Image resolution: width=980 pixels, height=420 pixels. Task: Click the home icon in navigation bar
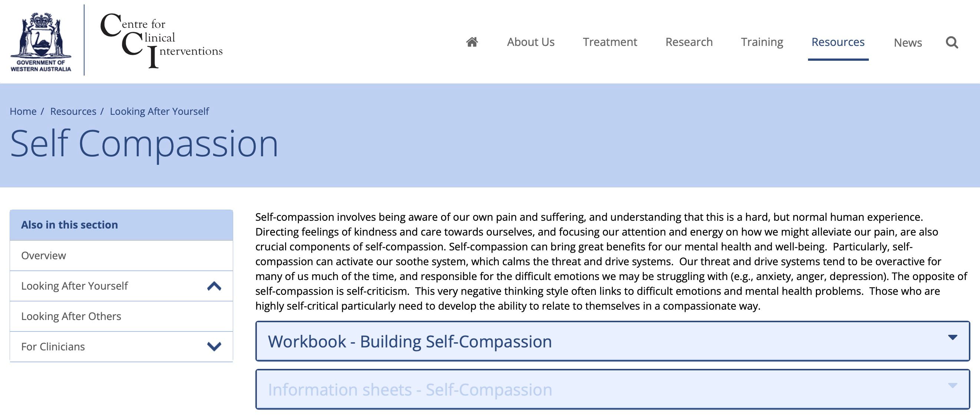[472, 42]
